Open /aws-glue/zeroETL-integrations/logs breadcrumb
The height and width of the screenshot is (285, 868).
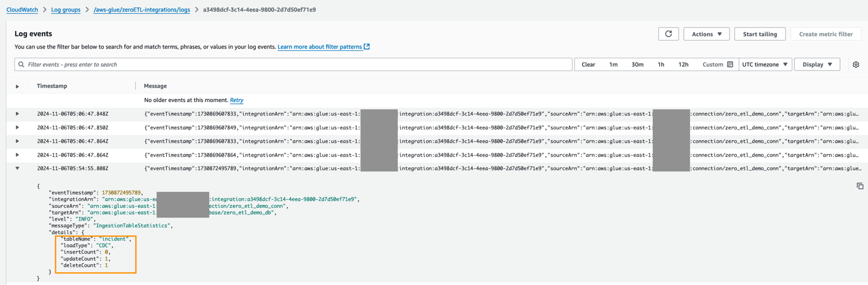(141, 10)
